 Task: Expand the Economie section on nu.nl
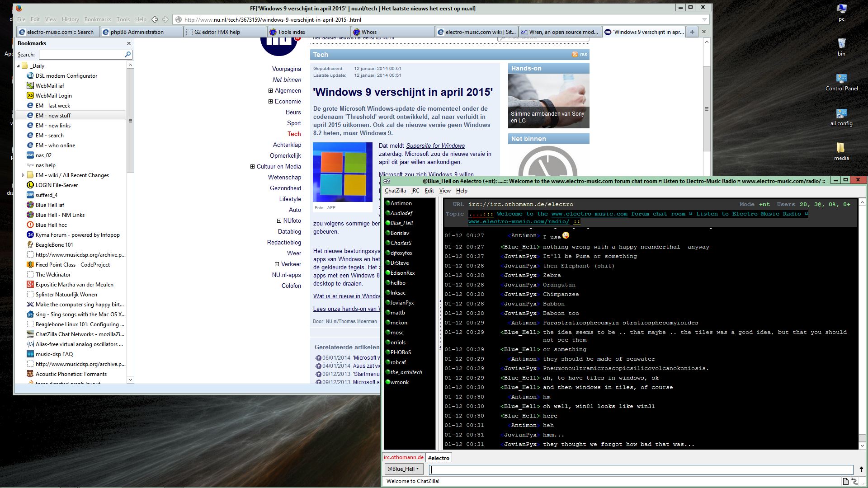(x=270, y=102)
